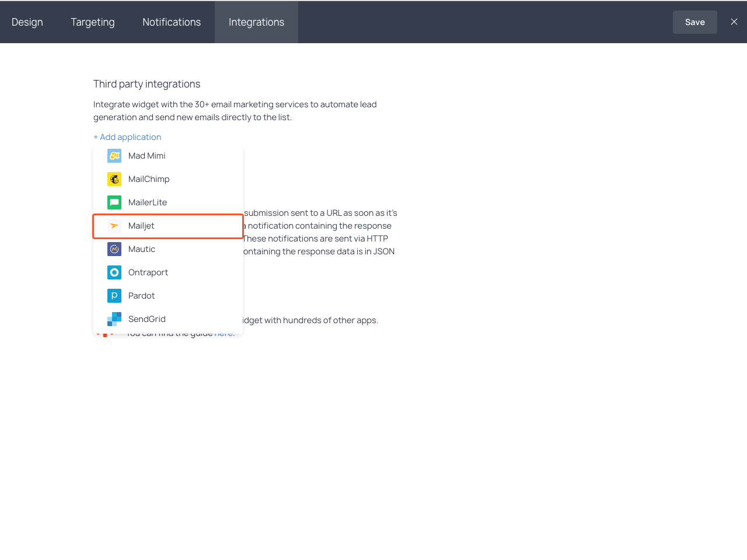Viewport: 747px width, 560px height.
Task: Select the Integrations tab
Action: [256, 22]
